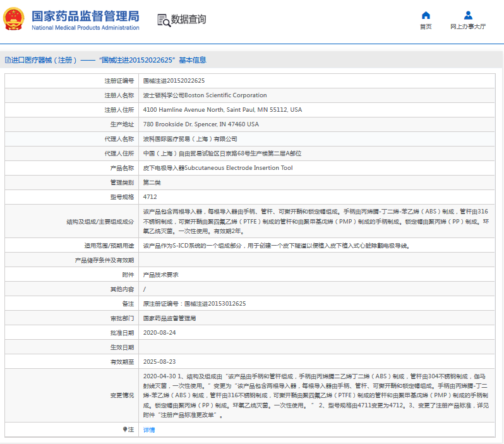The width and height of the screenshot is (504, 444).
Task: Click the 进口医疗器械（注册）基本信息 heading
Action: click(109, 60)
